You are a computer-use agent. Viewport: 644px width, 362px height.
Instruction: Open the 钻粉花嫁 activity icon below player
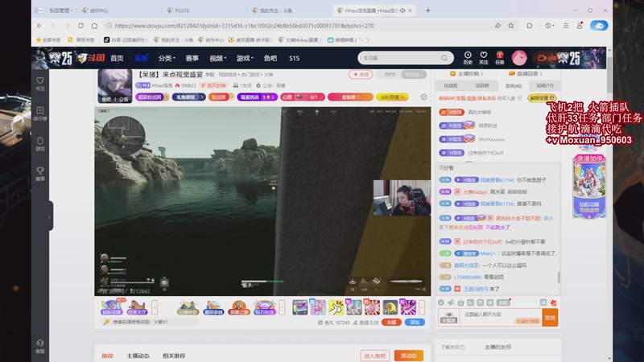coord(111,307)
